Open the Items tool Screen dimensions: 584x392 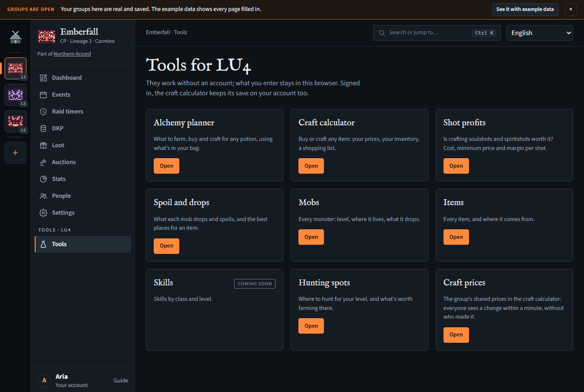(x=456, y=237)
